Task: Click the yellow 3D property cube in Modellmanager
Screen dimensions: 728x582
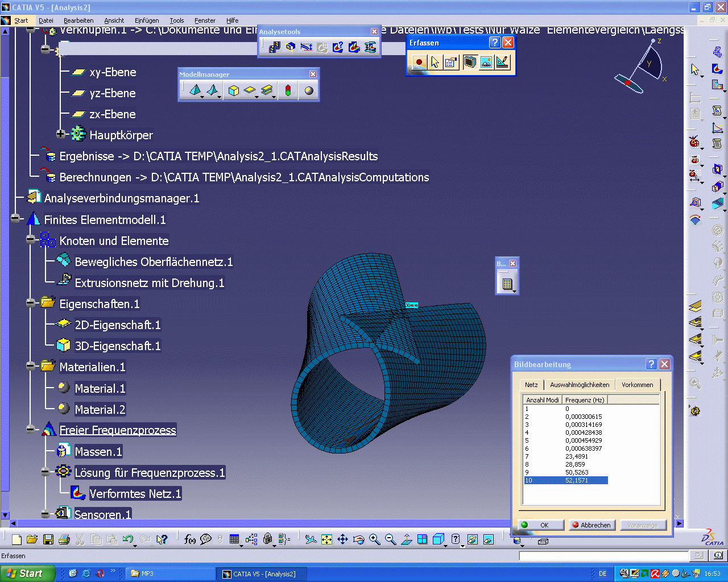Action: tap(233, 90)
